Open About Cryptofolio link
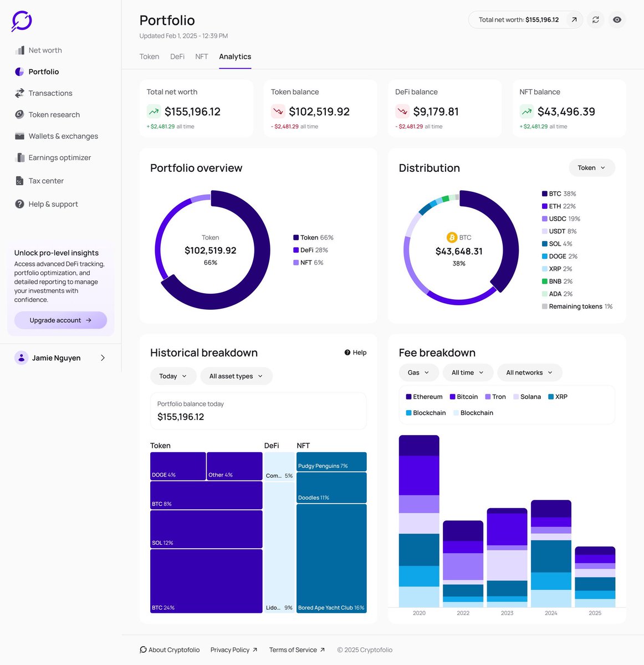The width and height of the screenshot is (644, 665). click(170, 650)
